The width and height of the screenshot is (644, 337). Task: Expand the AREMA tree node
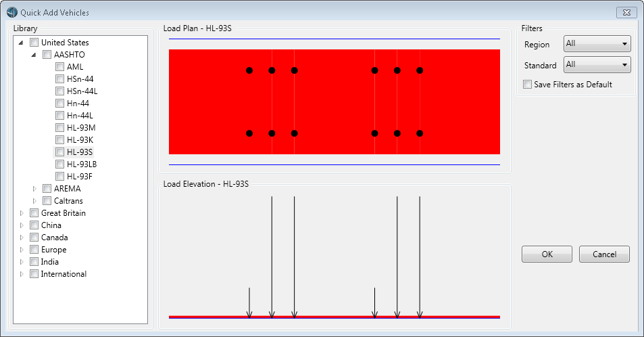click(35, 189)
